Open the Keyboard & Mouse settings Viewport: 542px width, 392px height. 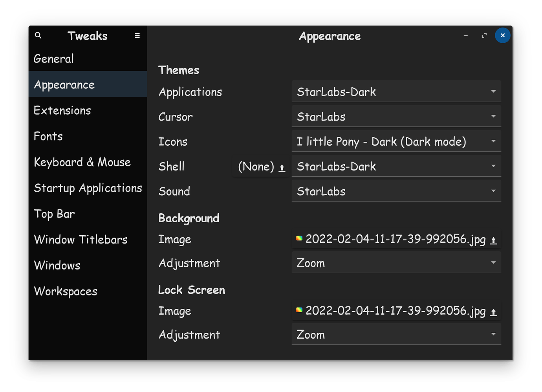click(x=82, y=162)
